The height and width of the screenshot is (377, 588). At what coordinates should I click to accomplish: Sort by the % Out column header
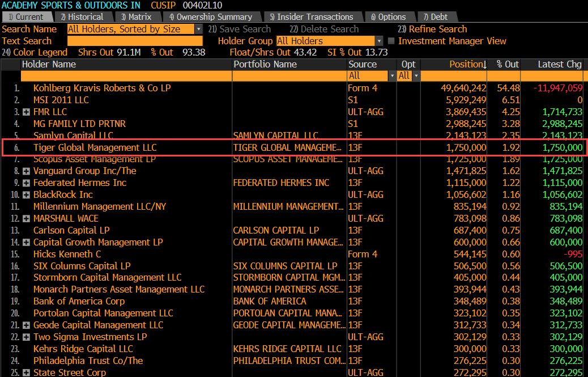508,65
